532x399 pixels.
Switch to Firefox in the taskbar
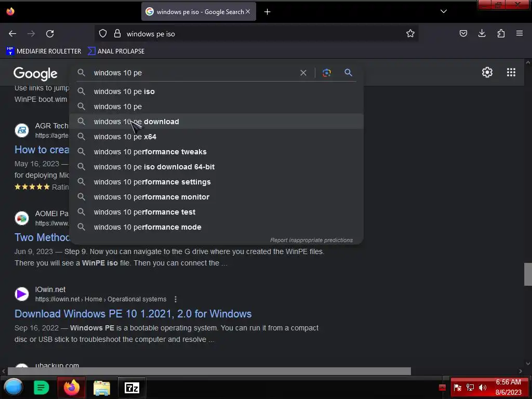pos(72,388)
